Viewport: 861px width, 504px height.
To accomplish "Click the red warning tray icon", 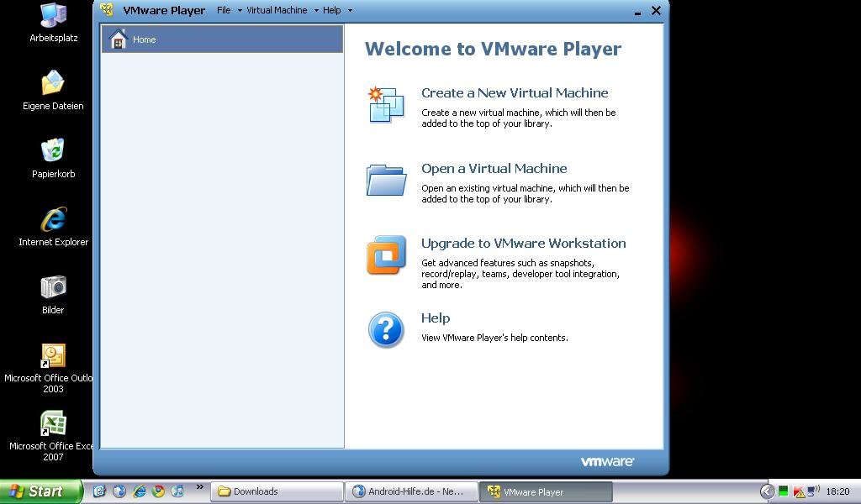I will pos(799,492).
